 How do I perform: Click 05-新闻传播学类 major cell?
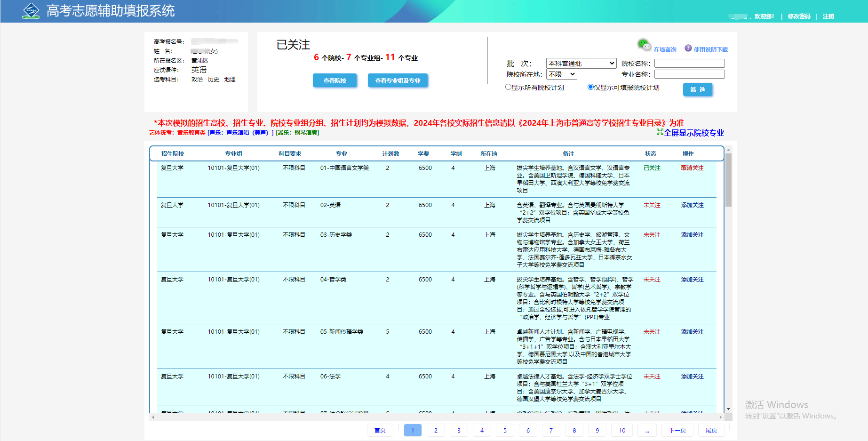342,331
